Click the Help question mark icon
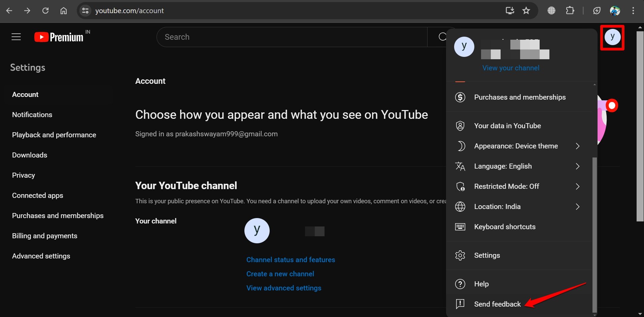 (x=460, y=284)
